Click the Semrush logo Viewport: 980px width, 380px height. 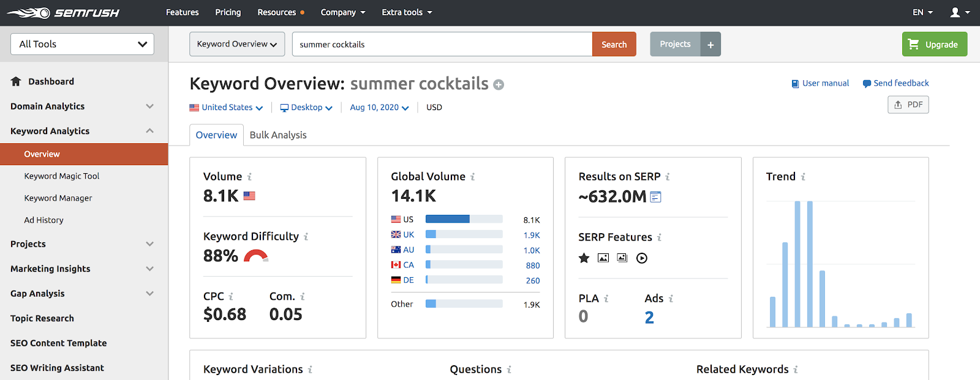click(62, 12)
